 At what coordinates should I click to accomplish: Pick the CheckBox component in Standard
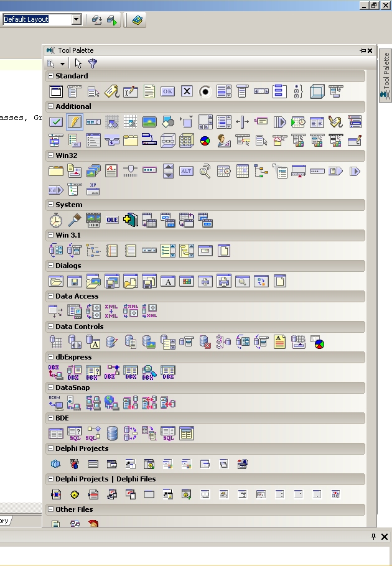pyautogui.click(x=186, y=91)
